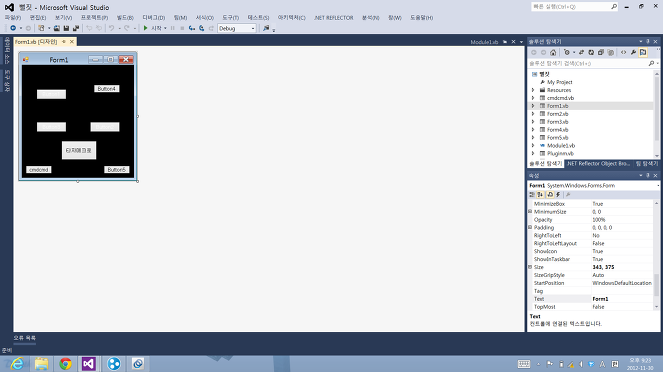Click the New Project toolbar icon
This screenshot has height=372, width=663.
click(41, 28)
